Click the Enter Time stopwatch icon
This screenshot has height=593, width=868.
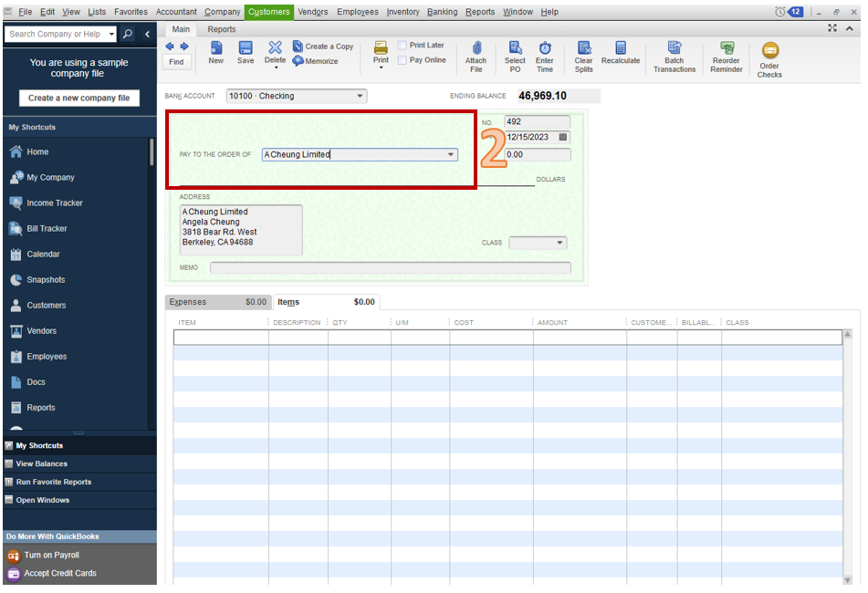(545, 48)
